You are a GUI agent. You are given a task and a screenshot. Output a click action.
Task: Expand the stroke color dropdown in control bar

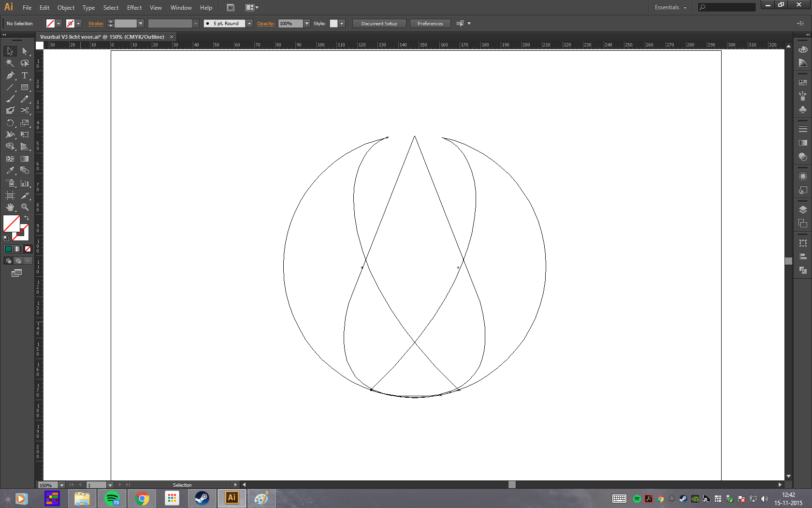[x=78, y=24]
